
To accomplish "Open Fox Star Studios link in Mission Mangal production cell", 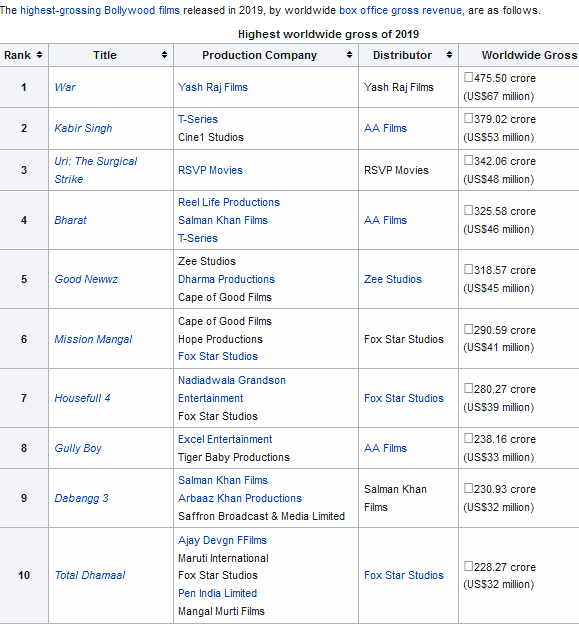I will pos(218,356).
